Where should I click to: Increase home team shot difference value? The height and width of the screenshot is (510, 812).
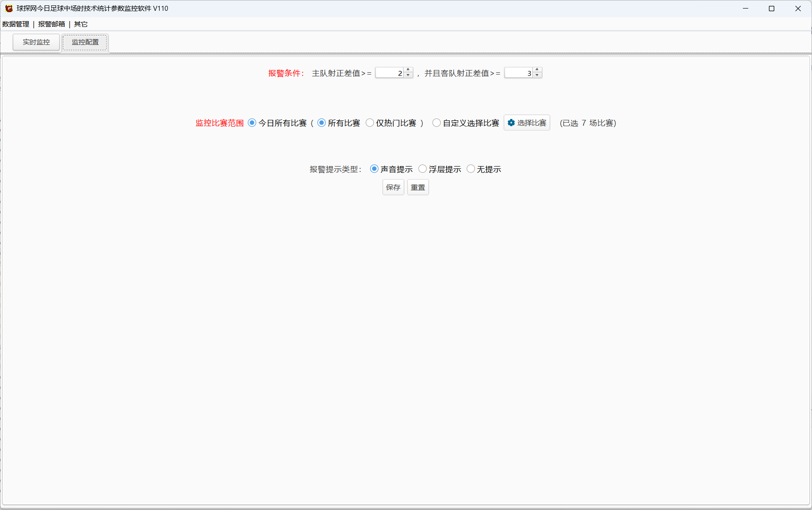coord(408,70)
